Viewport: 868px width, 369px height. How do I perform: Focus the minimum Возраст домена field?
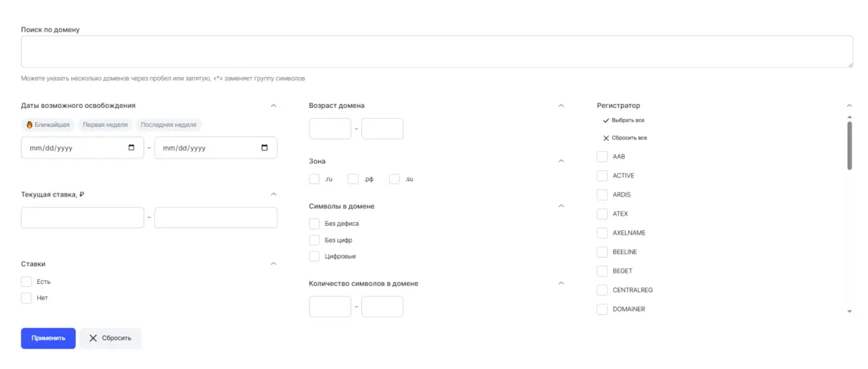pos(330,128)
